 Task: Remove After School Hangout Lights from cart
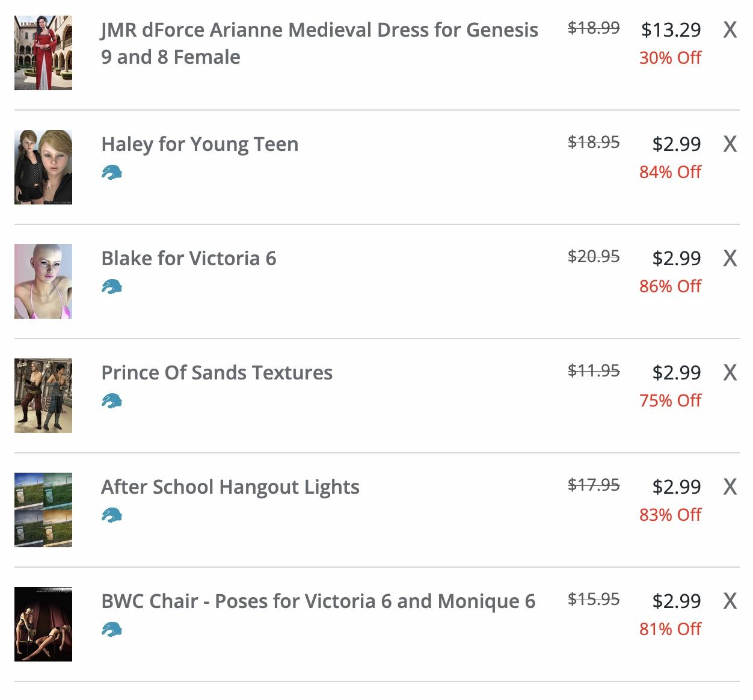tap(730, 487)
